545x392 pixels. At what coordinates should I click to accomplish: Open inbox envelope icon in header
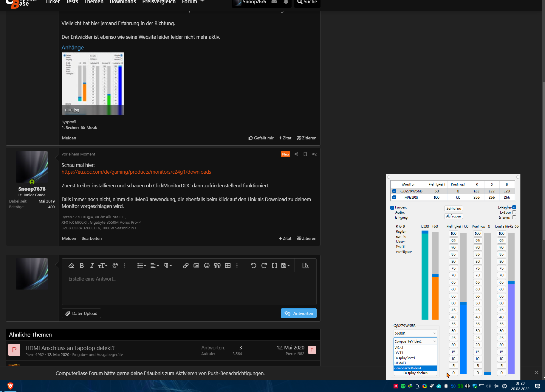(x=274, y=2)
